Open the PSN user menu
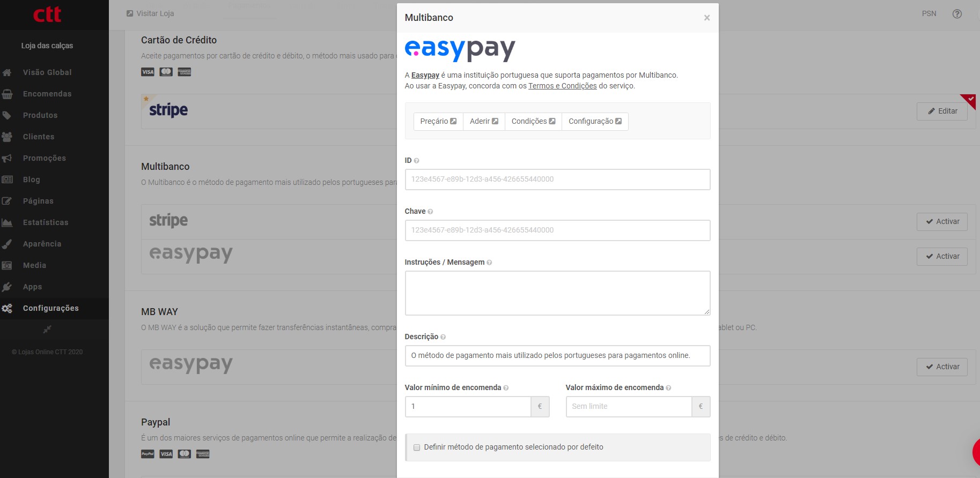Image resolution: width=980 pixels, height=478 pixels. (929, 14)
